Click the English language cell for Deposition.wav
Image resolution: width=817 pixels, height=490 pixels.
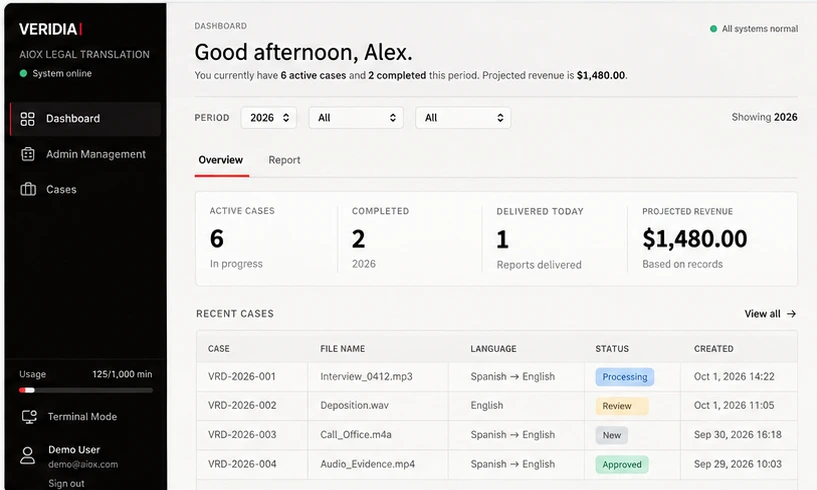click(x=487, y=406)
